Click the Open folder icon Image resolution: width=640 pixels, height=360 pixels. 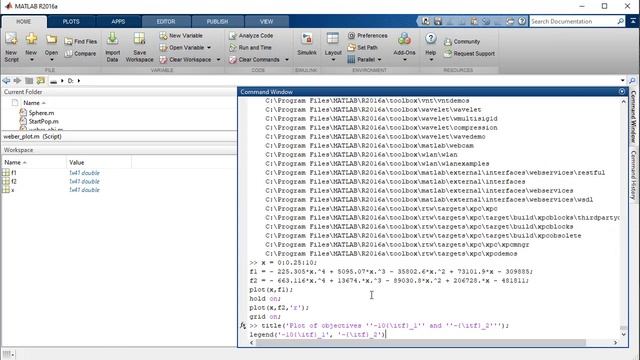tap(51, 40)
